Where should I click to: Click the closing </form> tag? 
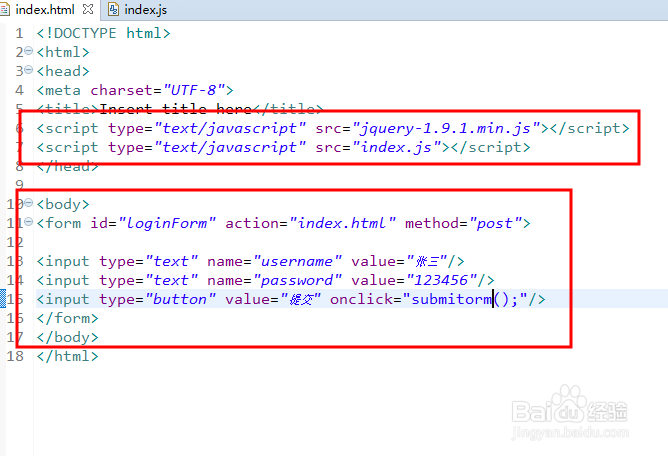[67, 318]
